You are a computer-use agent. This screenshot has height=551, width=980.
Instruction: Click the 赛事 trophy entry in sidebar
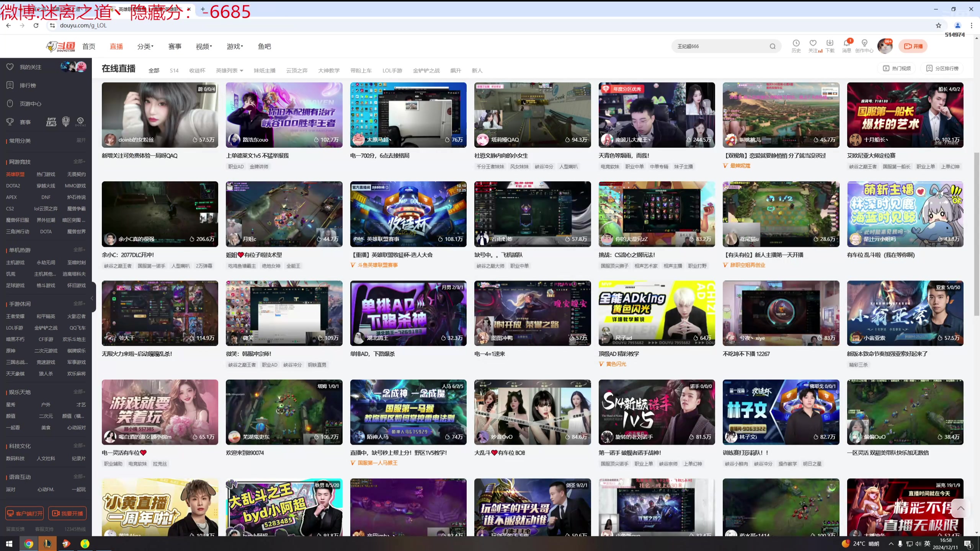pyautogui.click(x=25, y=122)
